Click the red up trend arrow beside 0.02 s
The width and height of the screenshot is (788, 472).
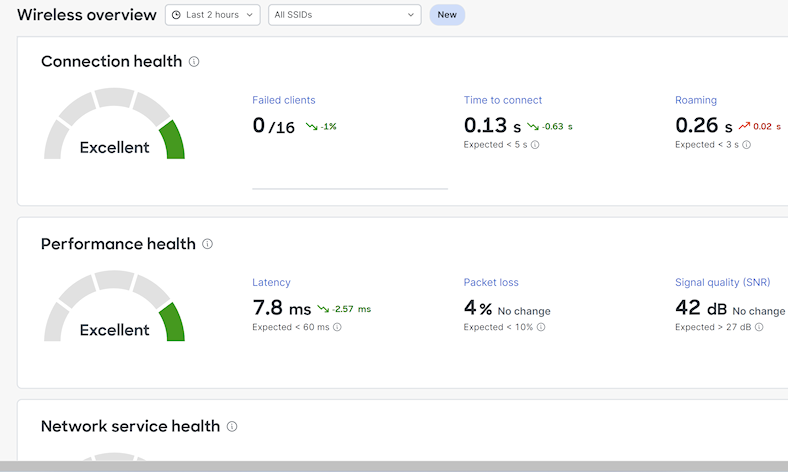click(x=744, y=126)
